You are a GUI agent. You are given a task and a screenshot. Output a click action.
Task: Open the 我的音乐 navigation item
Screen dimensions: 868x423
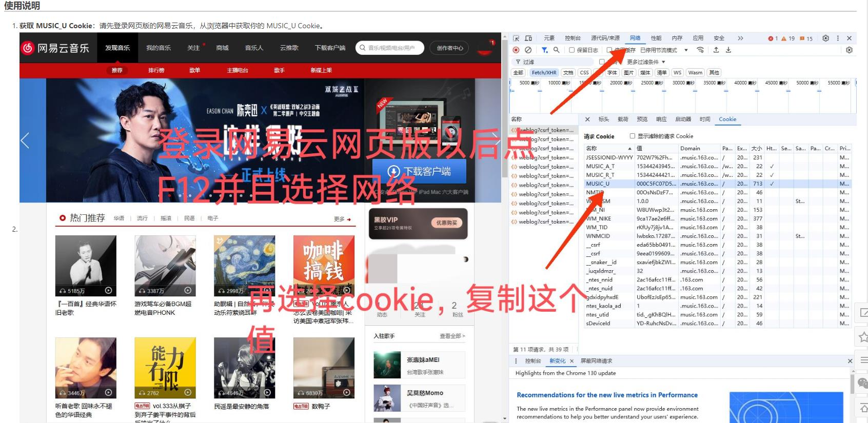(x=159, y=48)
